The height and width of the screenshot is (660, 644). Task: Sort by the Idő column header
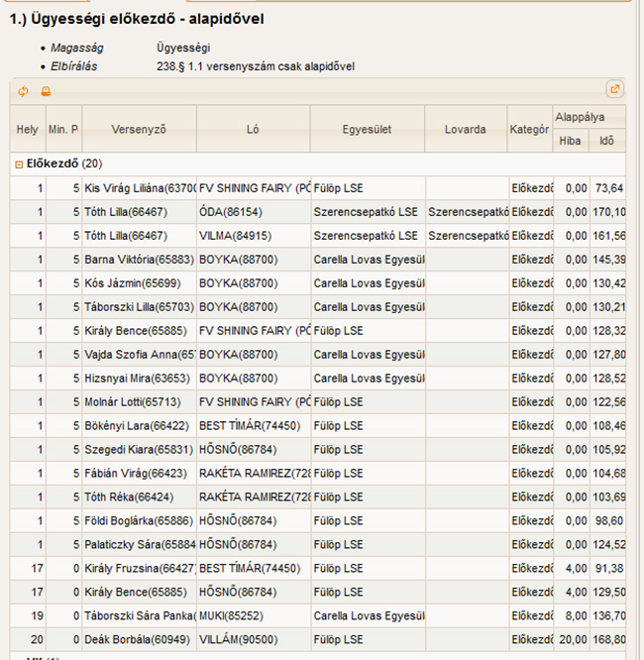[x=607, y=142]
